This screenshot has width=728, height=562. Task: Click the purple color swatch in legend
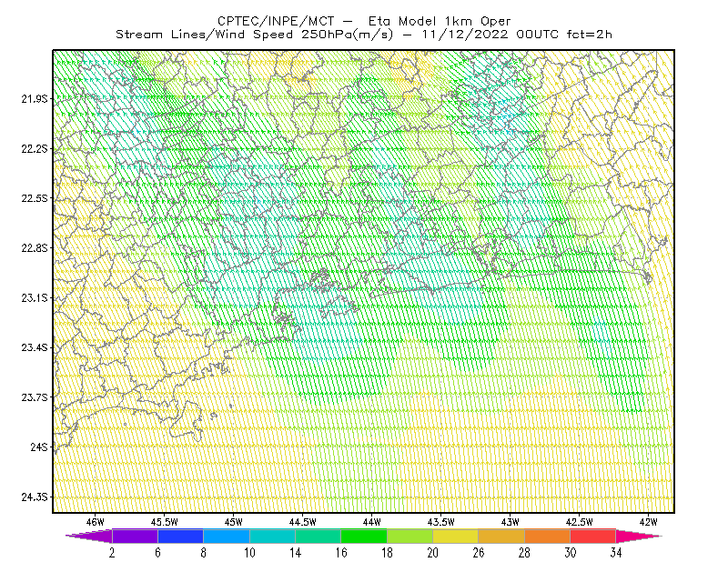pyautogui.click(x=135, y=536)
